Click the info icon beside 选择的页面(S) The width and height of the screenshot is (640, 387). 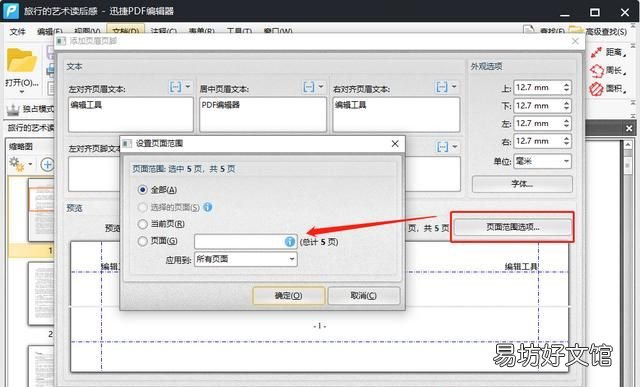(208, 207)
